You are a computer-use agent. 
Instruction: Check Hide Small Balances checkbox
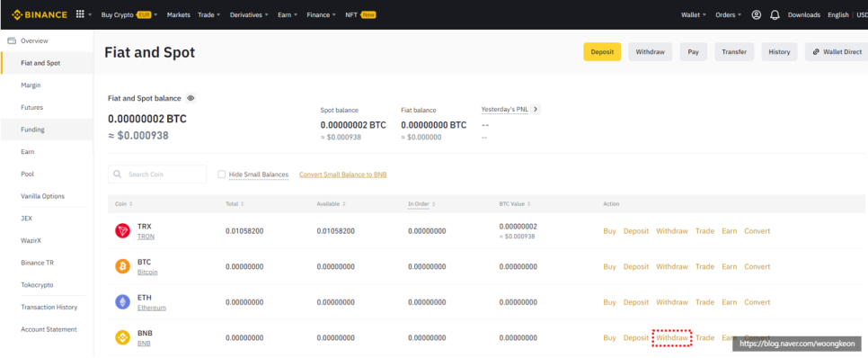221,174
